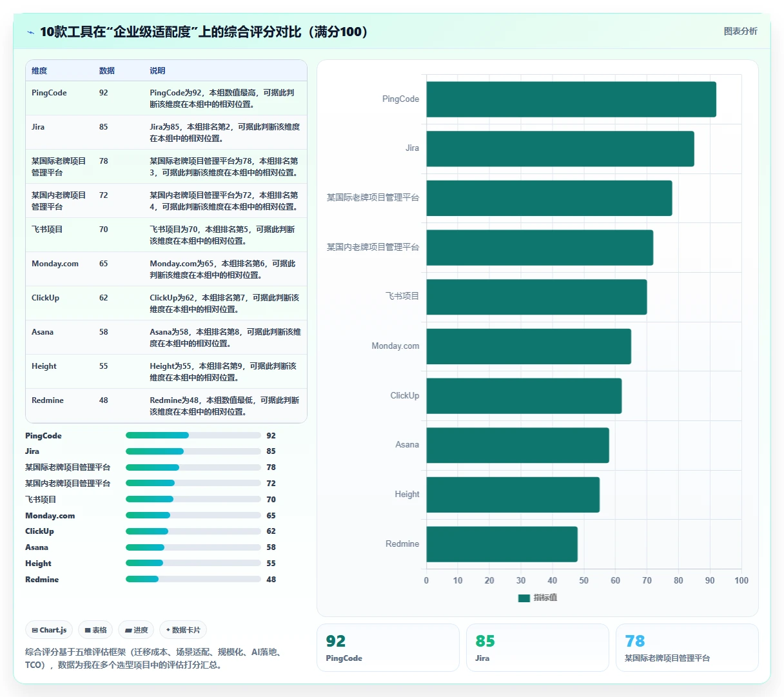Click the Asana bar in chart

click(x=518, y=445)
